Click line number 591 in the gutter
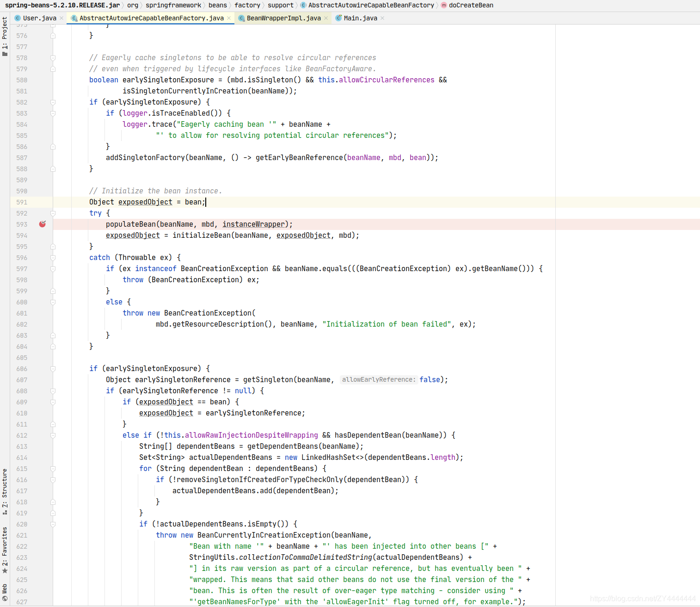 (x=22, y=202)
